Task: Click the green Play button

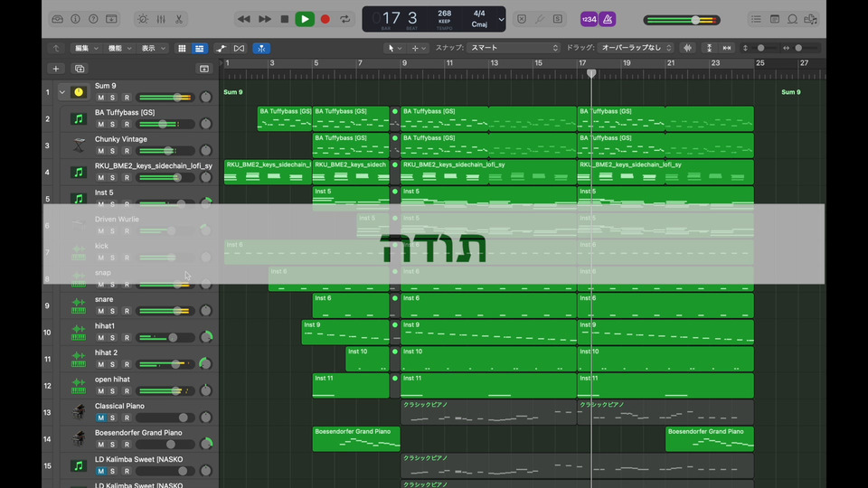Action: click(x=305, y=19)
